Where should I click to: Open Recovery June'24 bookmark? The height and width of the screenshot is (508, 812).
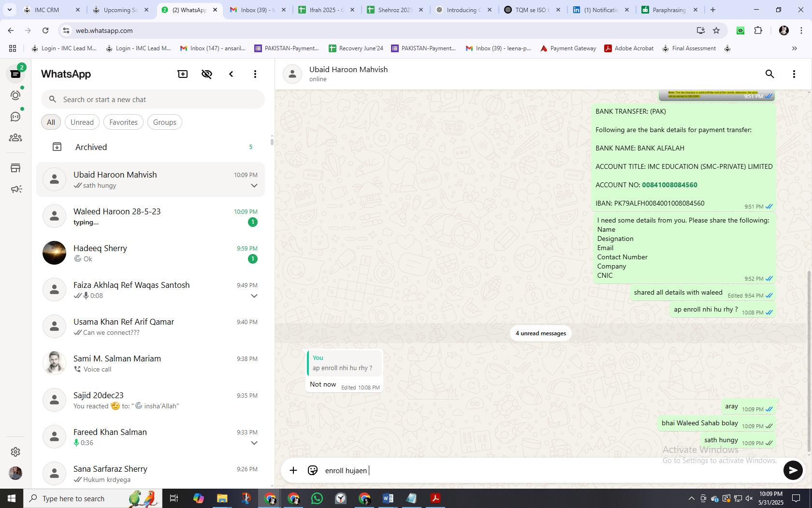356,48
